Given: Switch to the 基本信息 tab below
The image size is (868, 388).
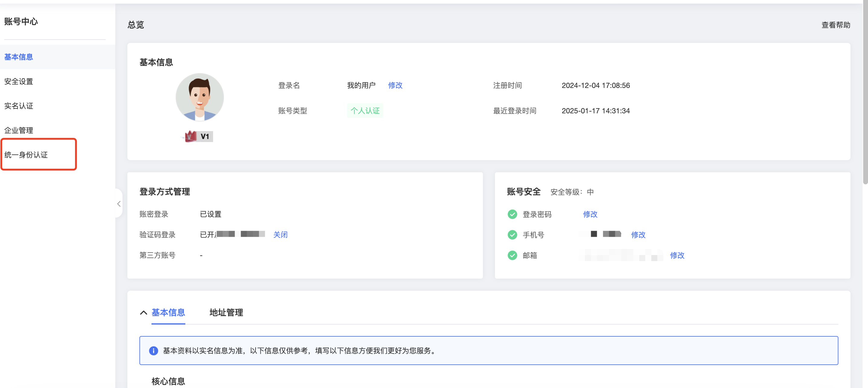Looking at the screenshot, I should tap(168, 312).
